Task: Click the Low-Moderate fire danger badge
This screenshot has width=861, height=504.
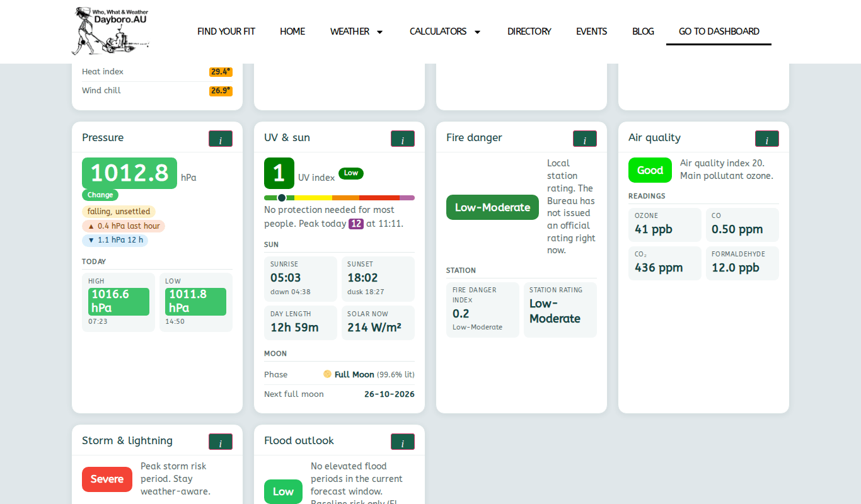Action: coord(493,207)
